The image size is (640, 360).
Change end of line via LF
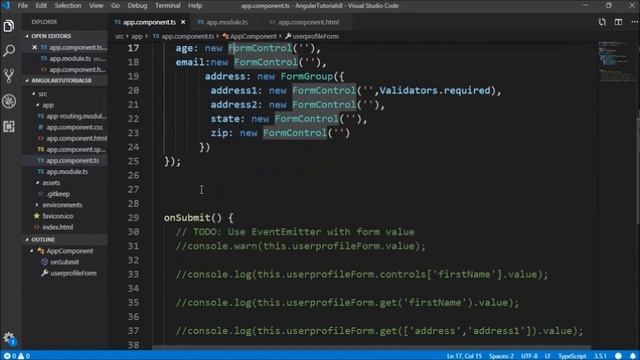tap(547, 356)
